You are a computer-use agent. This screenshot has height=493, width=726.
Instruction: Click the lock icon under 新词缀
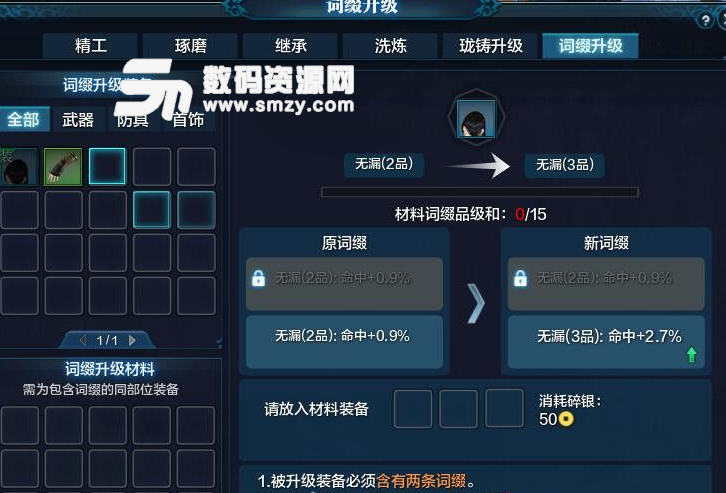point(520,278)
